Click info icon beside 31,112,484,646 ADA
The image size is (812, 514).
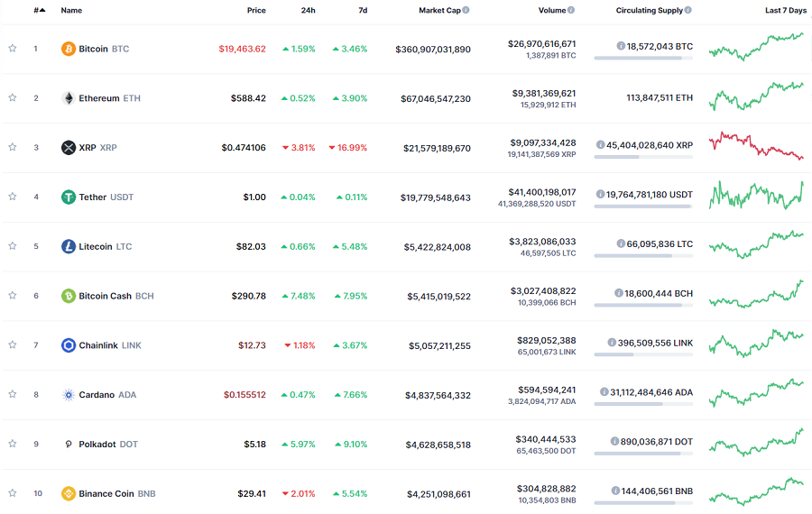pyautogui.click(x=604, y=392)
